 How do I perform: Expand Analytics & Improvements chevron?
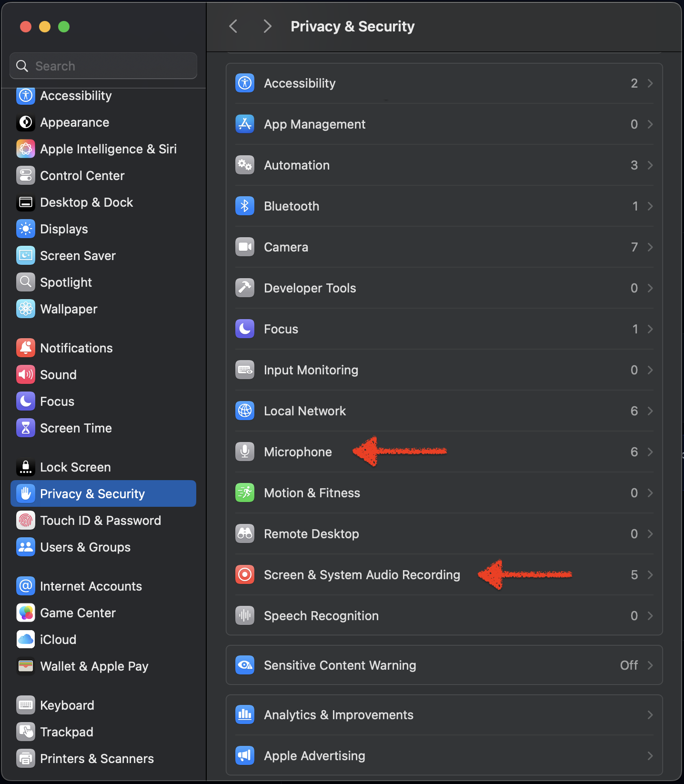tap(650, 715)
